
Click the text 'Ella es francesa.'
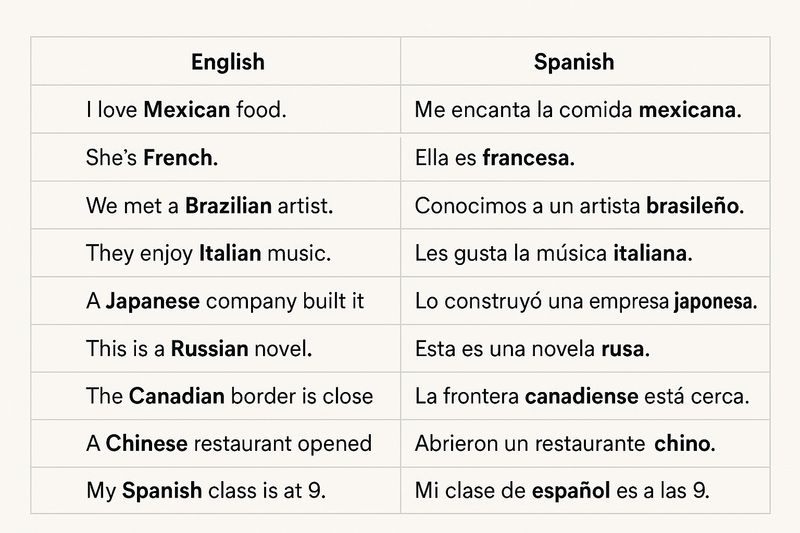point(495,158)
